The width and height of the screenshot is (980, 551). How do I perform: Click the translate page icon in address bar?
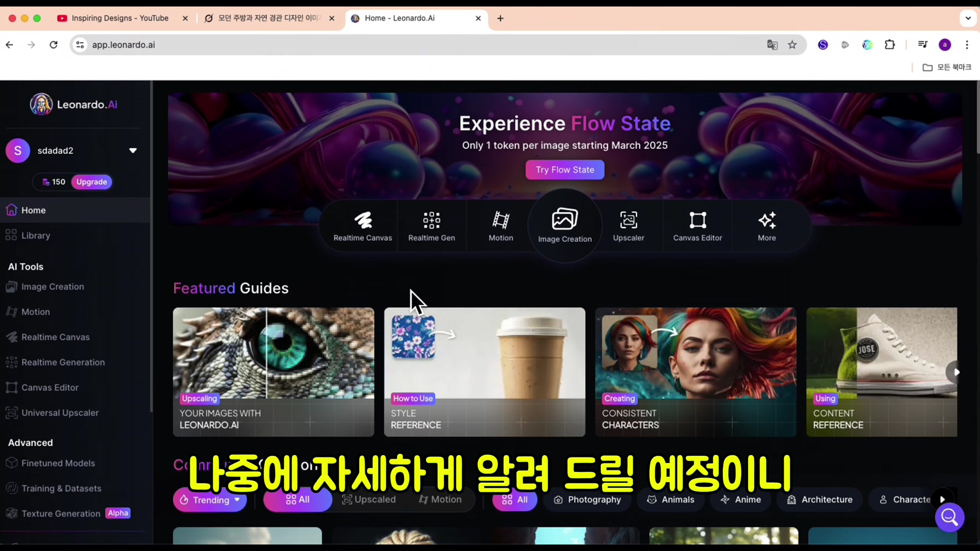772,45
